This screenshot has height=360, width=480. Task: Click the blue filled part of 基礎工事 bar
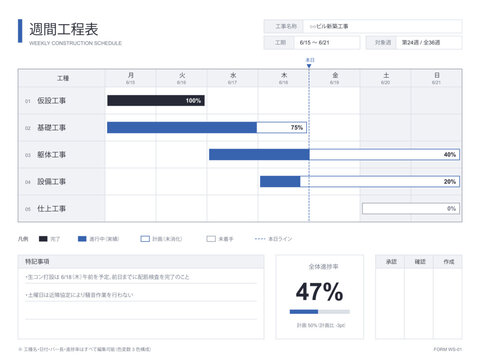click(x=182, y=128)
